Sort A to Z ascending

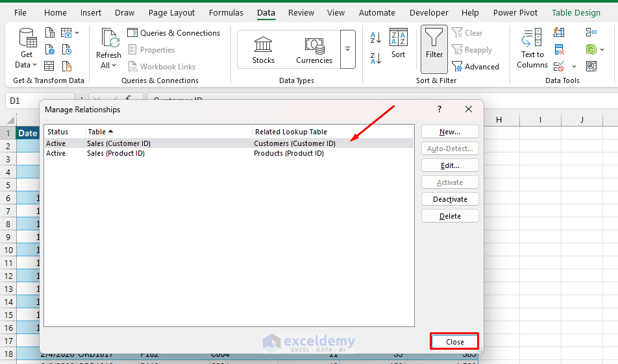(x=376, y=38)
